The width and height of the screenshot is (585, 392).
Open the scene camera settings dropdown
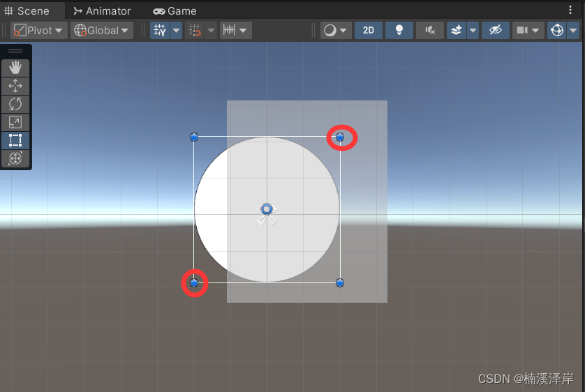click(x=528, y=30)
